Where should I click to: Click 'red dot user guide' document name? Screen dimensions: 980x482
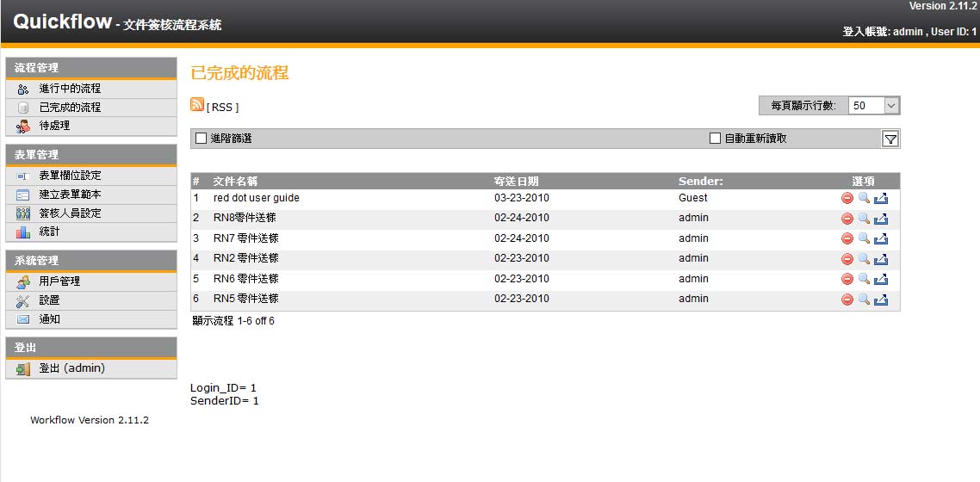click(x=257, y=198)
